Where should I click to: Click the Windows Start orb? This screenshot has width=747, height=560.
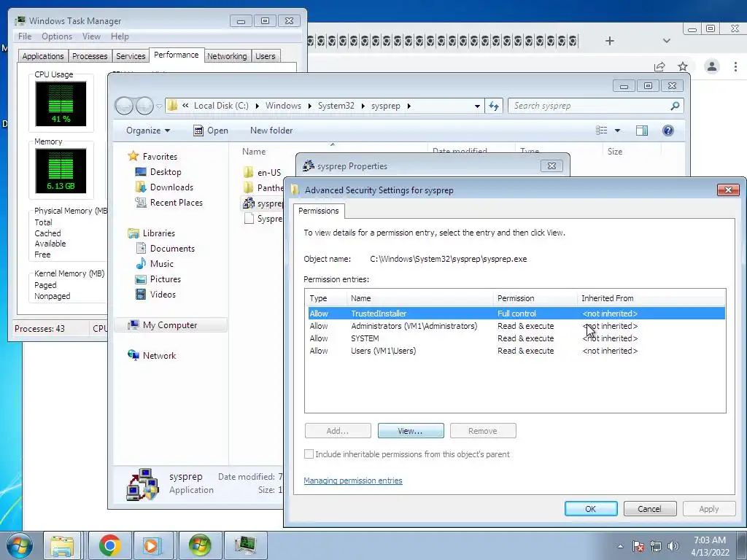[20, 545]
